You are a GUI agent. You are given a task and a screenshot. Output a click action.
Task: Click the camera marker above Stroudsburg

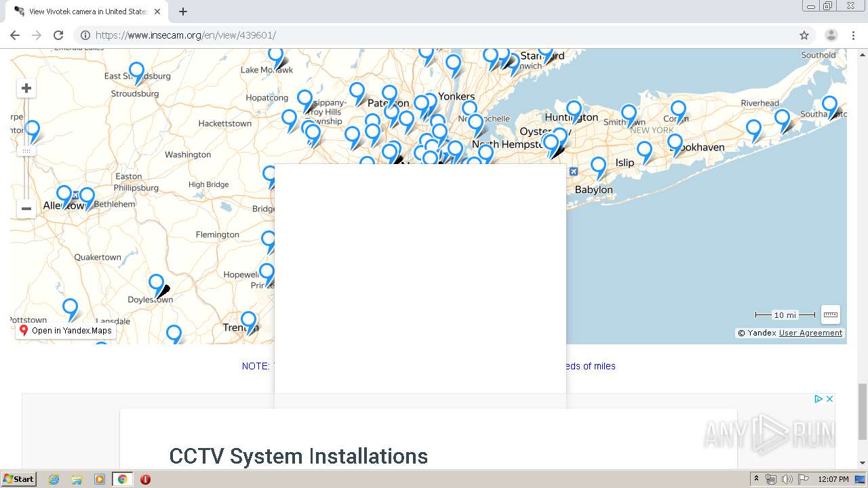pos(137,72)
